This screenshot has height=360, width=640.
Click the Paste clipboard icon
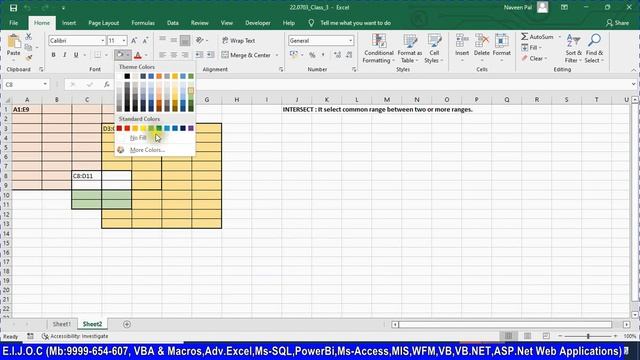click(13, 41)
